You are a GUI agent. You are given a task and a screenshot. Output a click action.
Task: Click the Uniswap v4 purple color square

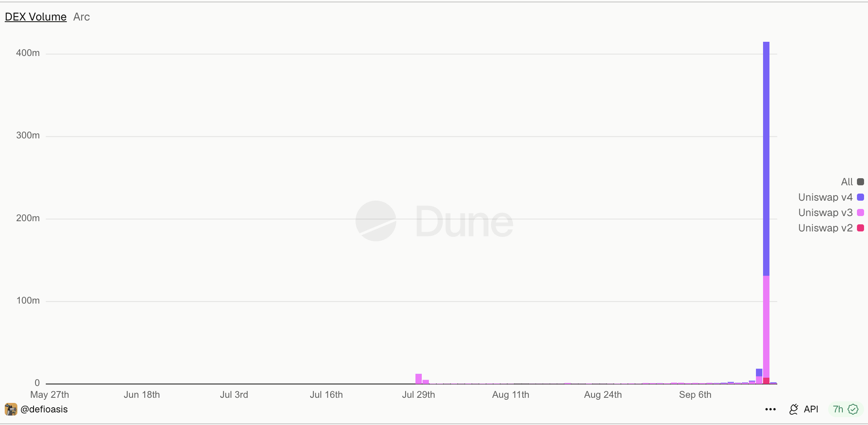click(861, 197)
